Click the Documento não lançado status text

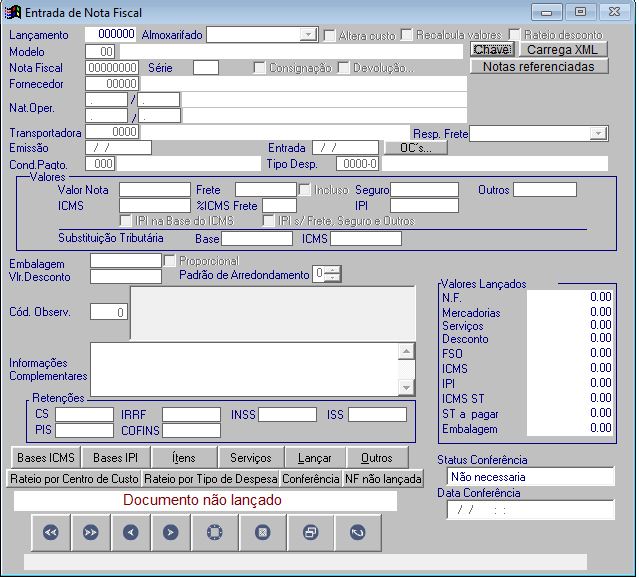202,500
